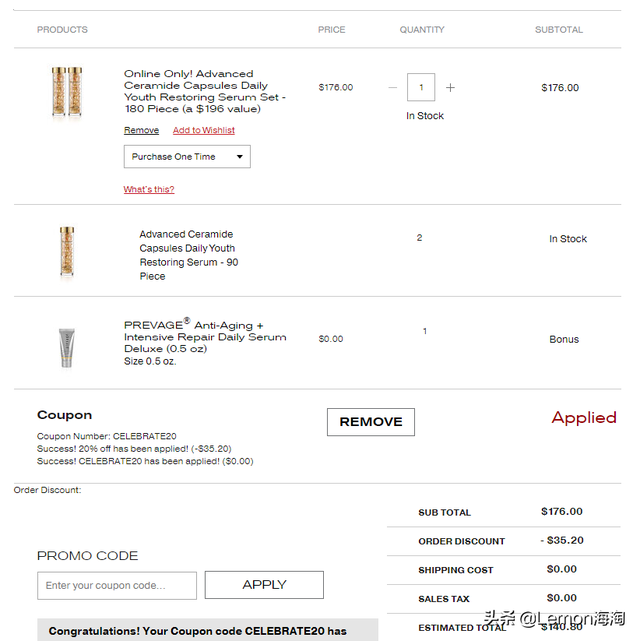Click the plus quantity button
The height and width of the screenshot is (641, 640).
(x=450, y=88)
